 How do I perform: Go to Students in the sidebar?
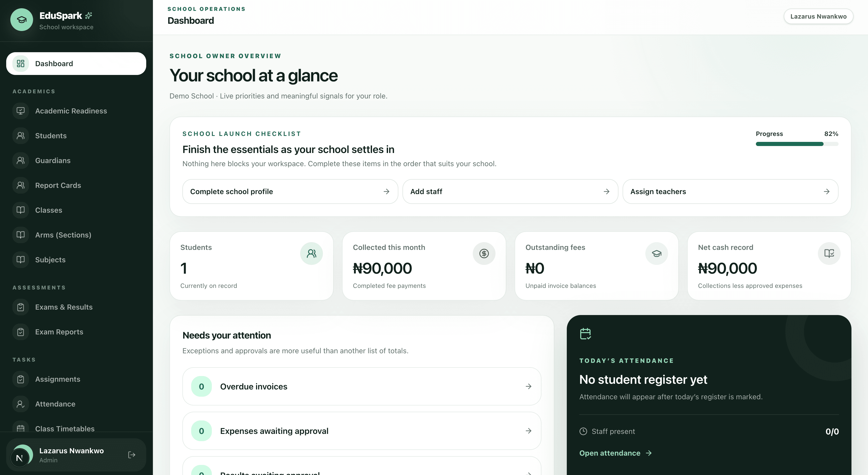click(76, 136)
